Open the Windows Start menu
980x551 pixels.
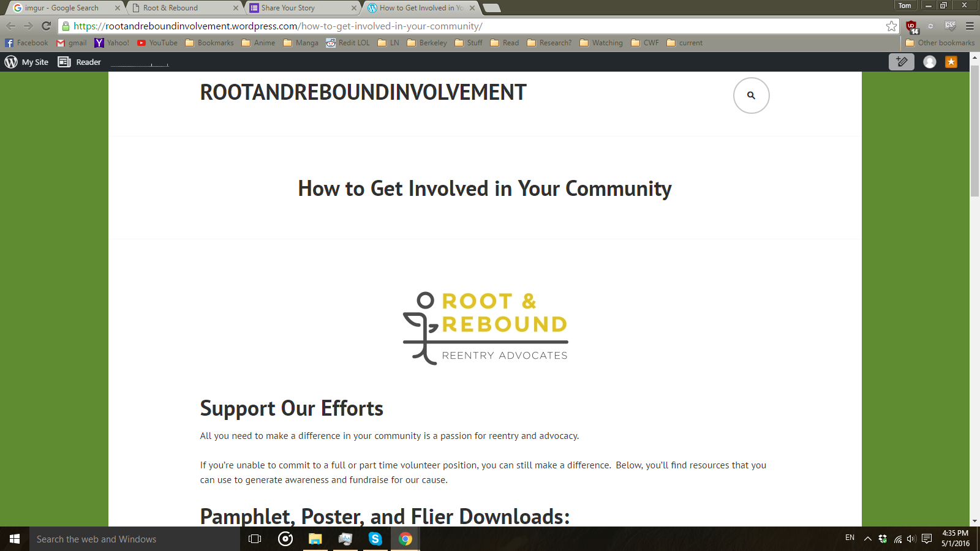pyautogui.click(x=15, y=539)
